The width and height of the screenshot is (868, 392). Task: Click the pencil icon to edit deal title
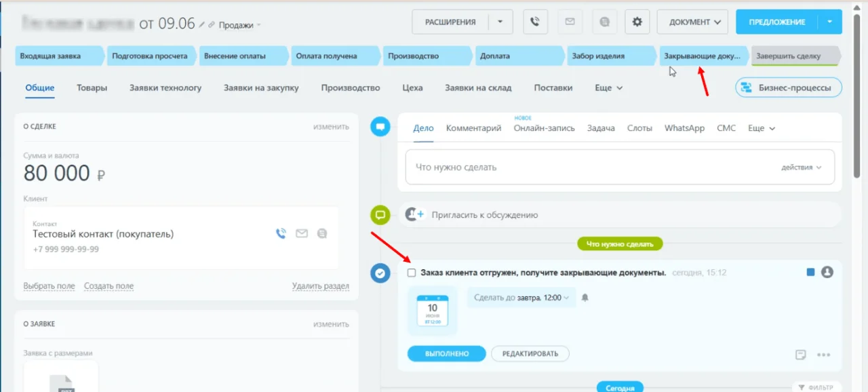pyautogui.click(x=201, y=24)
